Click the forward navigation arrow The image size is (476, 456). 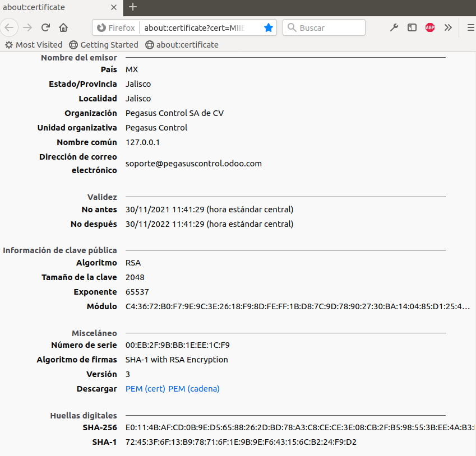coord(27,27)
